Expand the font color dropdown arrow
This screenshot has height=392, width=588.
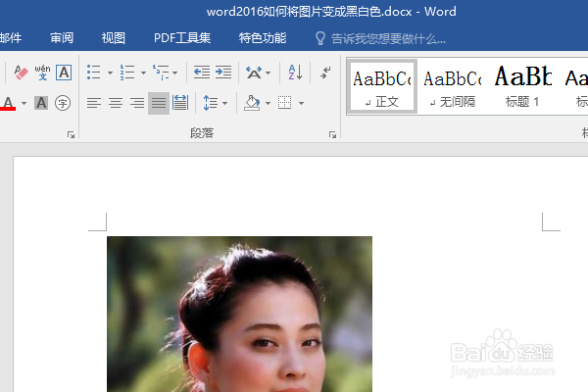24,103
